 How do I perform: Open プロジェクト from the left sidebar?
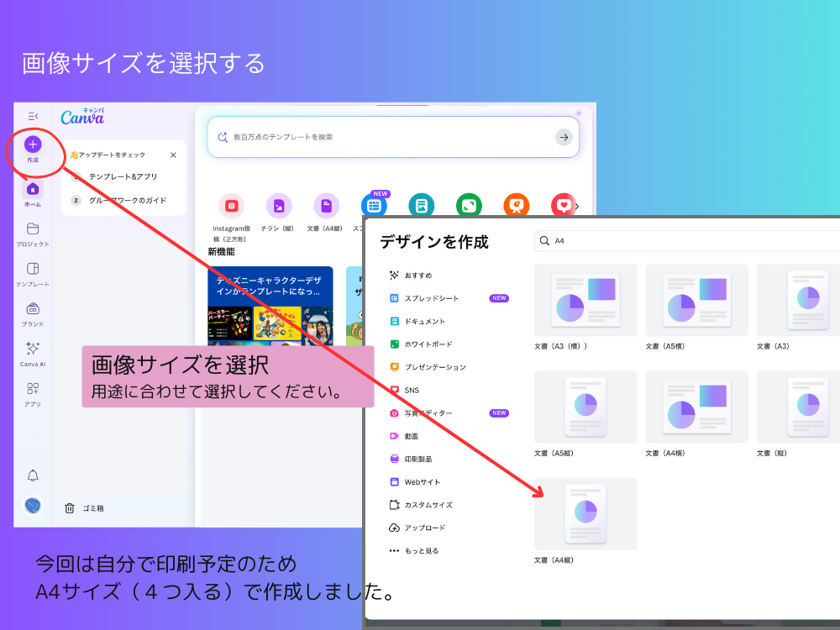(x=33, y=228)
